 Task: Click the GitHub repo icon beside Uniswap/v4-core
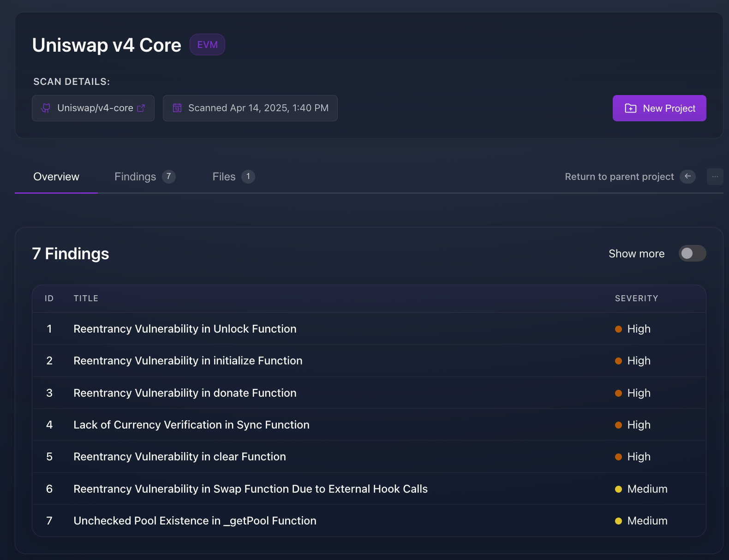click(x=46, y=108)
